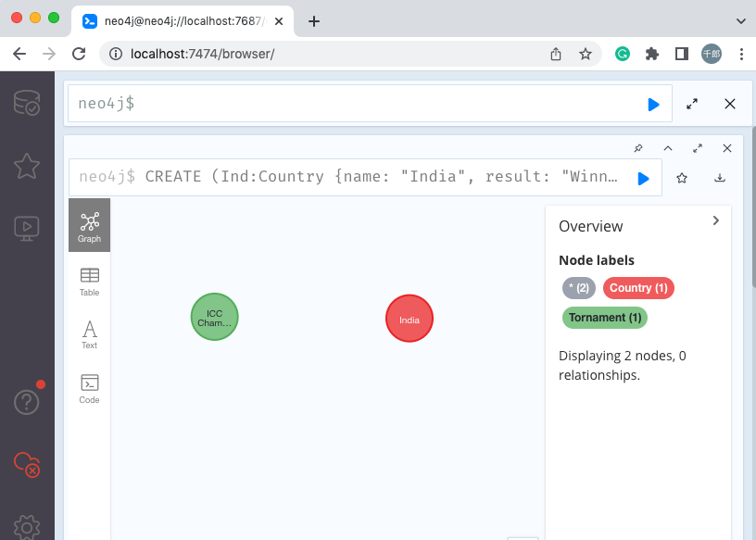
Task: Open the Database information sidebar icon
Action: pos(27,103)
